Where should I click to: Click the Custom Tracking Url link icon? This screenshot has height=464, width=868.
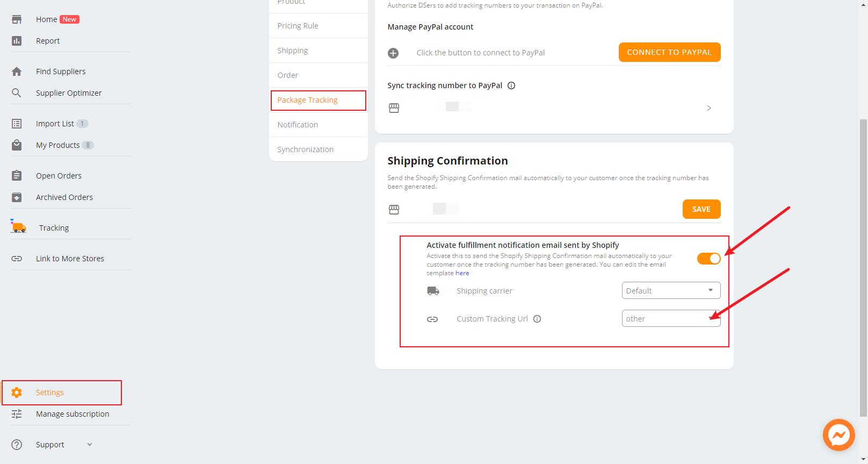tap(432, 319)
